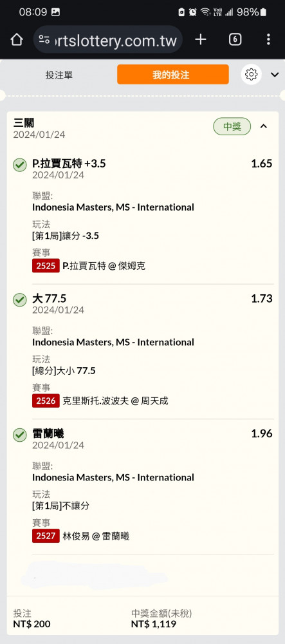Open site info icon in address bar
Viewport: 285px width, 644px height.
click(x=44, y=39)
